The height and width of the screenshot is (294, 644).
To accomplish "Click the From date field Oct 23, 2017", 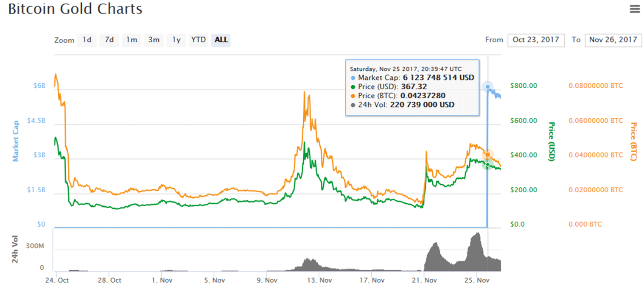I will [x=536, y=40].
